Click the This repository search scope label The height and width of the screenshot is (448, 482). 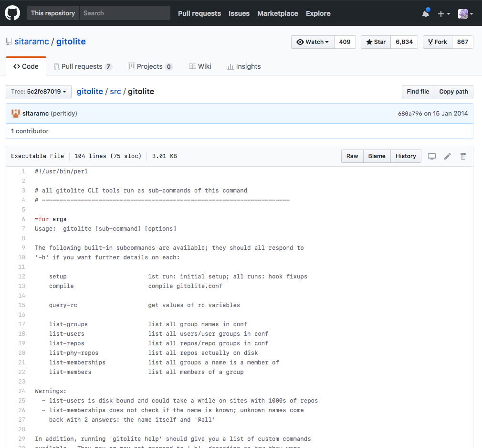53,13
